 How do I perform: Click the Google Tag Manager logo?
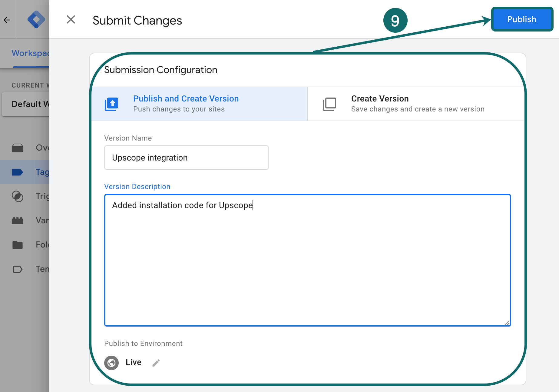(x=36, y=20)
